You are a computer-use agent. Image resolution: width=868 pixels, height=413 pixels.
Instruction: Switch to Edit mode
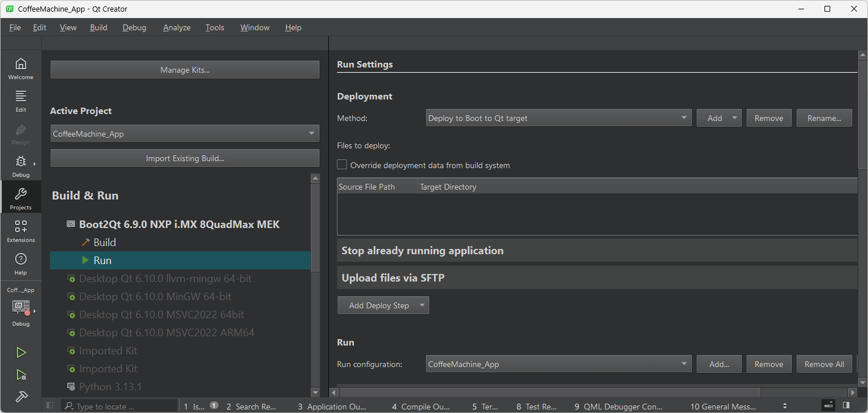click(20, 101)
